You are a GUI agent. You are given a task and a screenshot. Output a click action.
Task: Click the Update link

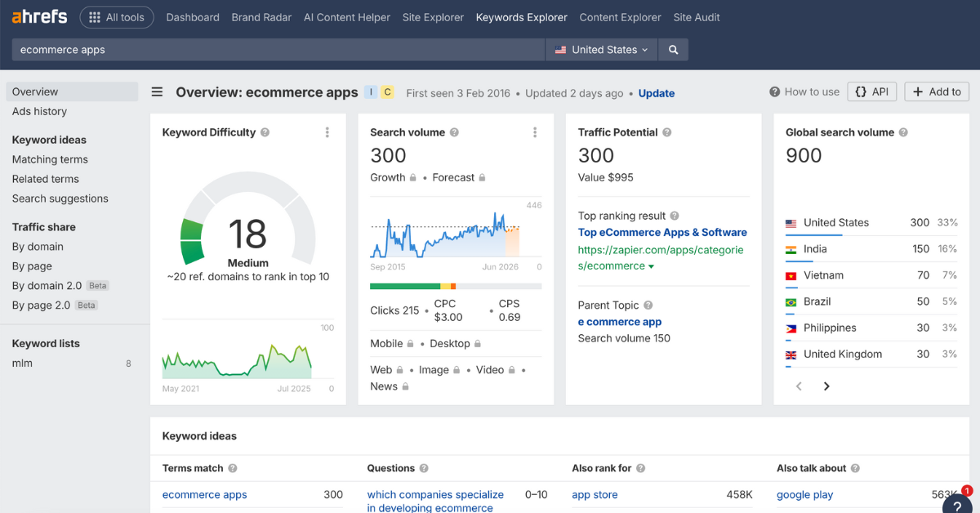tap(657, 93)
